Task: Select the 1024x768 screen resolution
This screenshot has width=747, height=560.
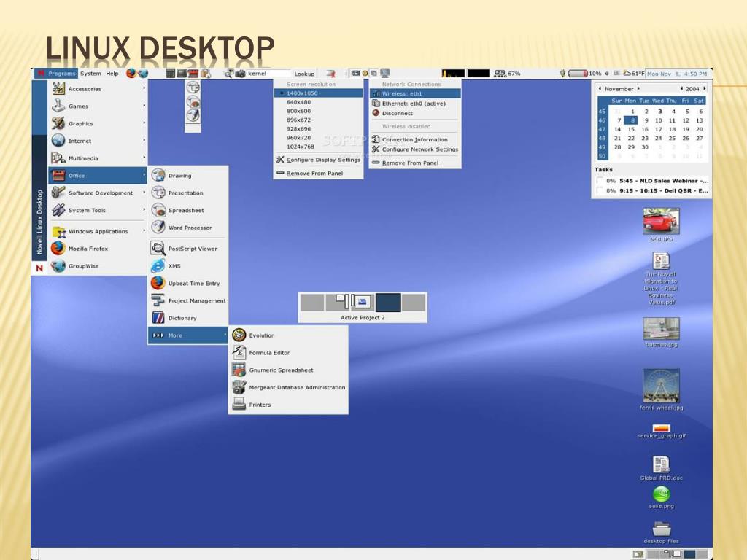Action: tap(318, 147)
